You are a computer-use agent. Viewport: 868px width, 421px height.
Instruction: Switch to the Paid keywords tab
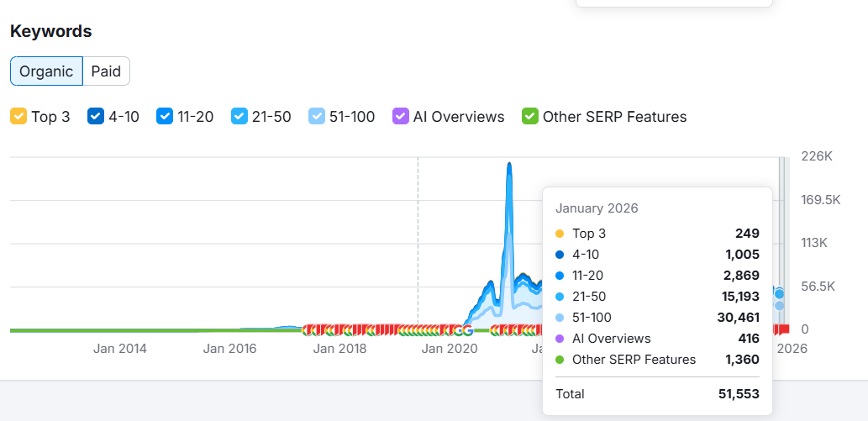tap(106, 71)
